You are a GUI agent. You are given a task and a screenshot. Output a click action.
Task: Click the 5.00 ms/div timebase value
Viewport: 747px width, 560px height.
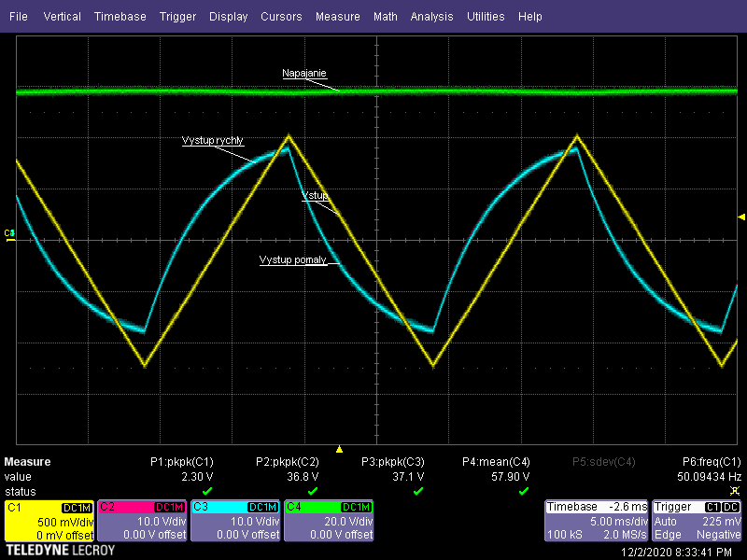618,522
